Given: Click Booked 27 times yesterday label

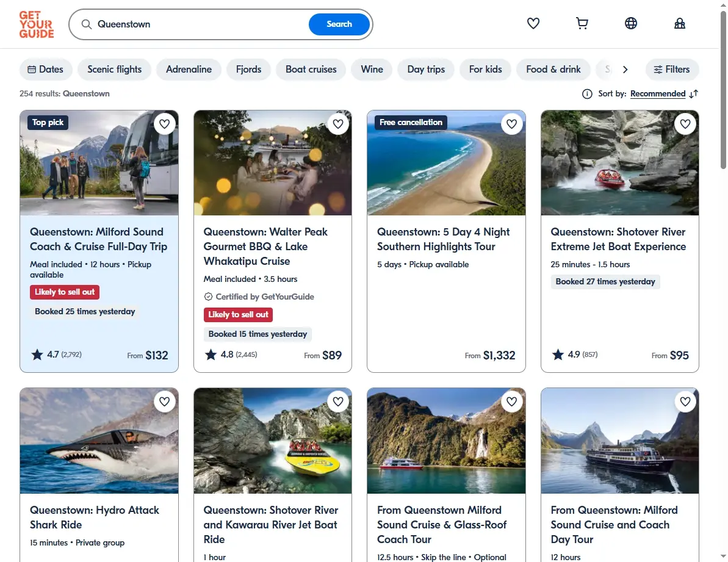Looking at the screenshot, I should click(x=605, y=282).
